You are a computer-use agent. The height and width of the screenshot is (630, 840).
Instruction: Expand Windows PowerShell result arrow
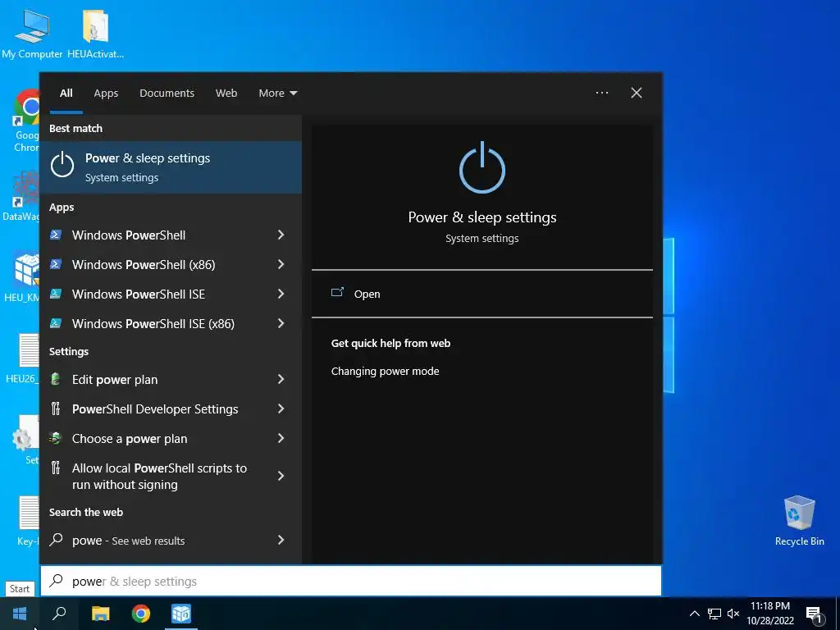[281, 235]
